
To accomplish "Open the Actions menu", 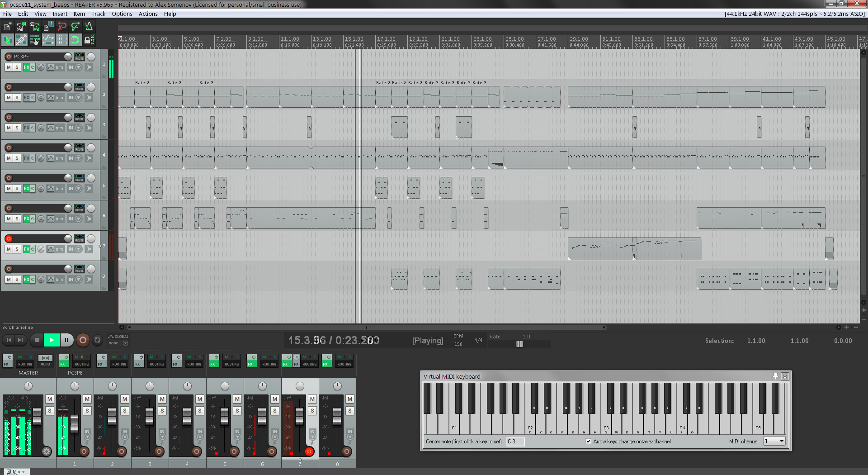I will (148, 14).
